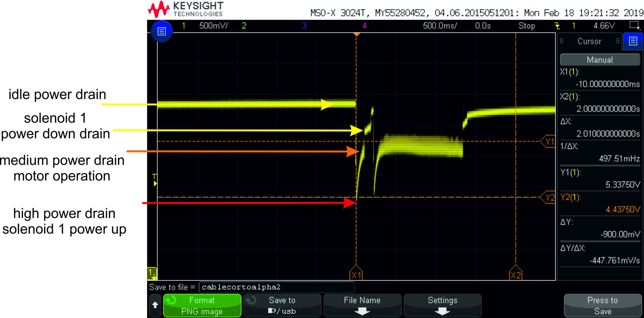Select channel 4 in the top status bar
This screenshot has width=644, height=318.
click(x=364, y=26)
